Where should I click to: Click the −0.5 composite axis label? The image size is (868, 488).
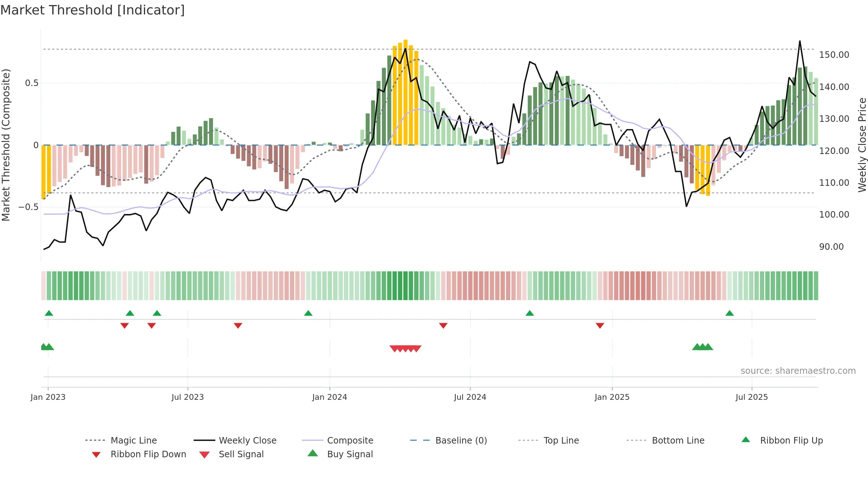click(x=29, y=207)
